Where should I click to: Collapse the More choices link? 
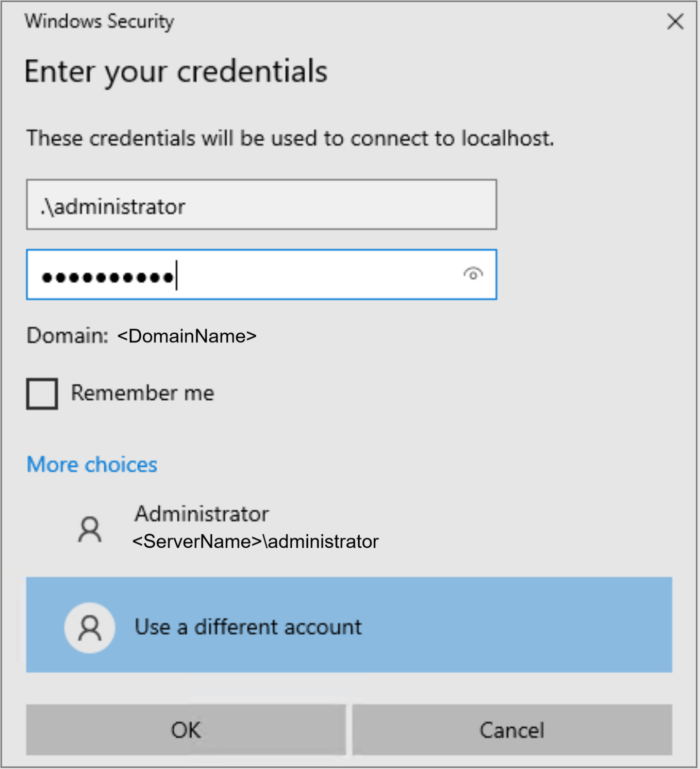pos(92,465)
